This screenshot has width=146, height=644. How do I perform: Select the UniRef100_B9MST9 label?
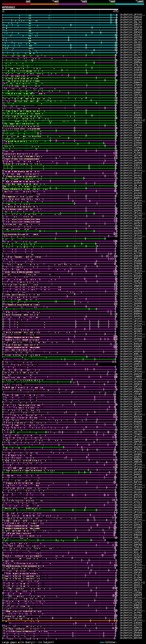coord(131,551)
